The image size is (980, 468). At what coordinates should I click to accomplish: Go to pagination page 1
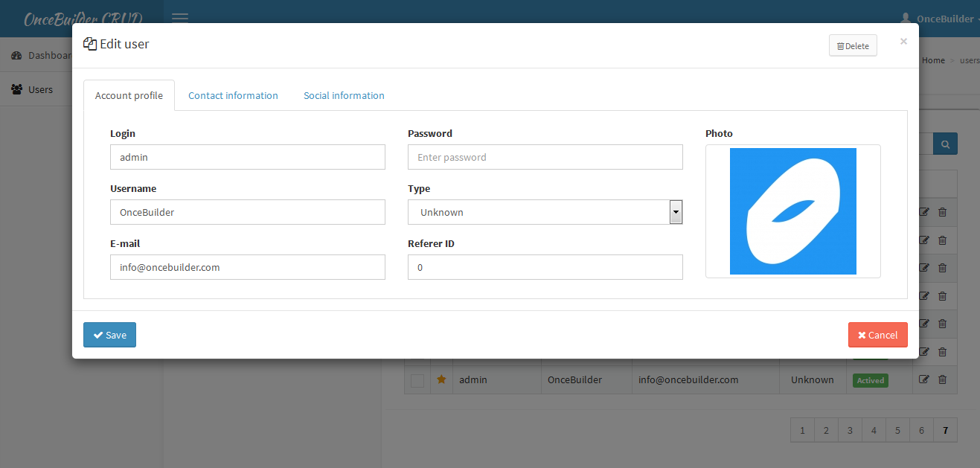coord(802,430)
